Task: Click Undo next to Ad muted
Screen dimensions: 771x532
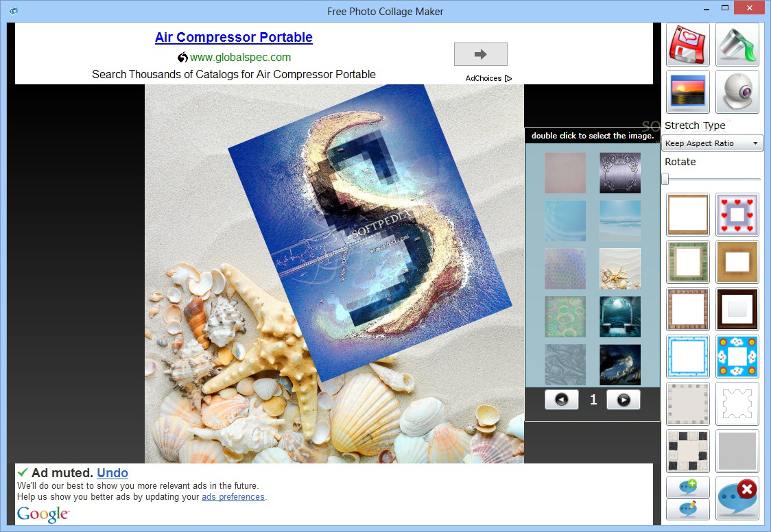Action: click(112, 472)
